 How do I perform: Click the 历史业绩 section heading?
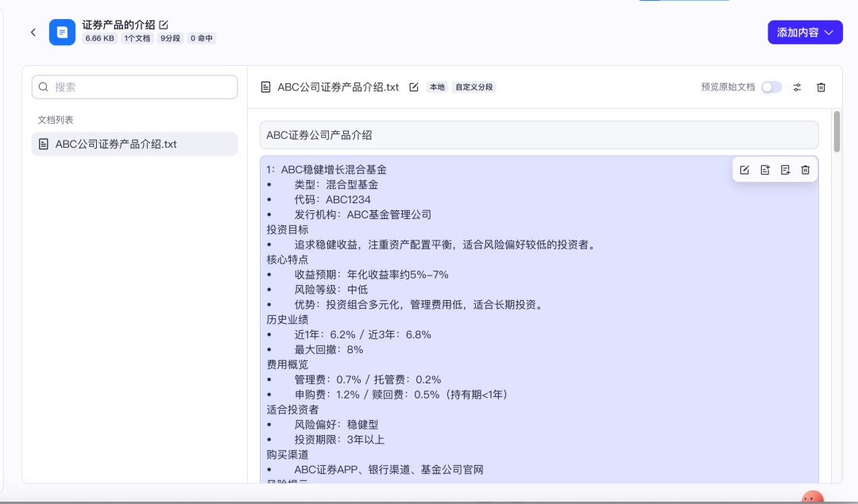point(288,320)
